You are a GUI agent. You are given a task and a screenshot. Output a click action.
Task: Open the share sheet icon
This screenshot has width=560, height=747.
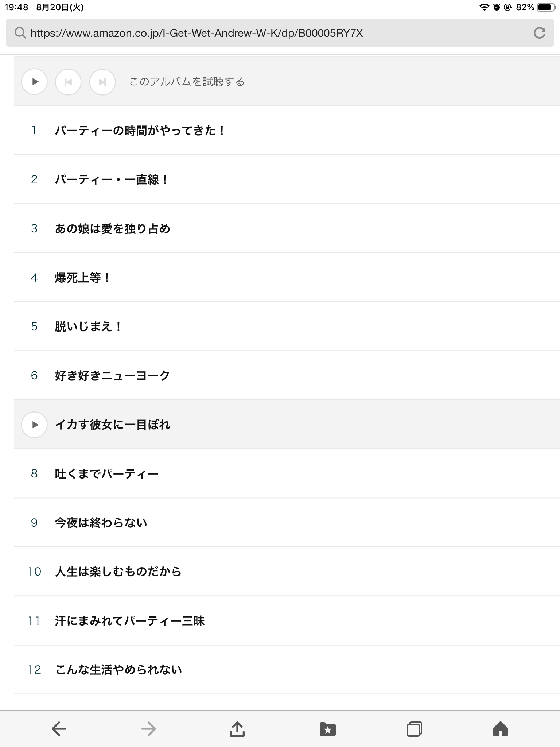(x=237, y=729)
